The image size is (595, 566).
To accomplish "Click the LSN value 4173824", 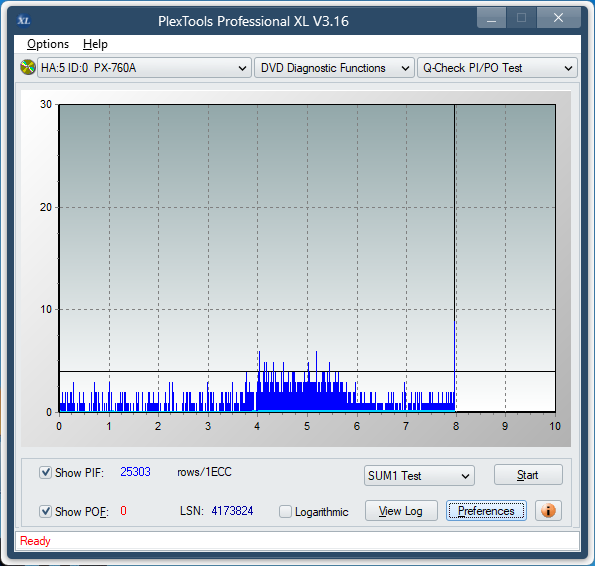I will [232, 511].
